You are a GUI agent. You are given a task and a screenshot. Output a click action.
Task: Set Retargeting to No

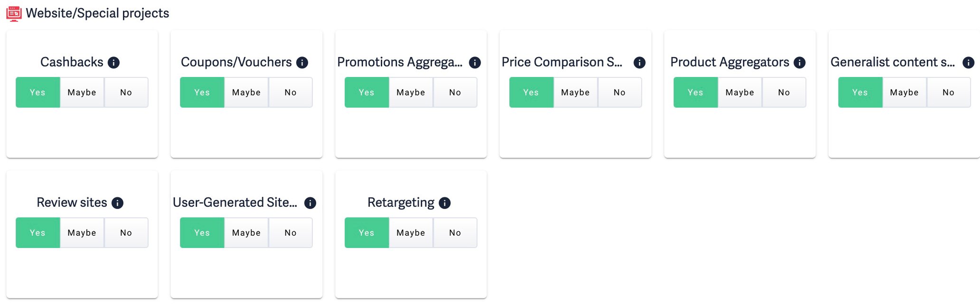pyautogui.click(x=455, y=232)
